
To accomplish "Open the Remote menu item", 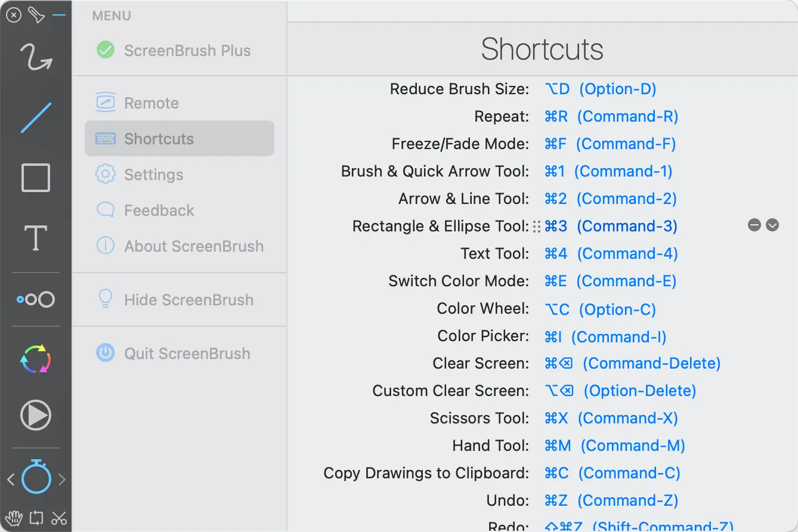I will click(x=151, y=103).
